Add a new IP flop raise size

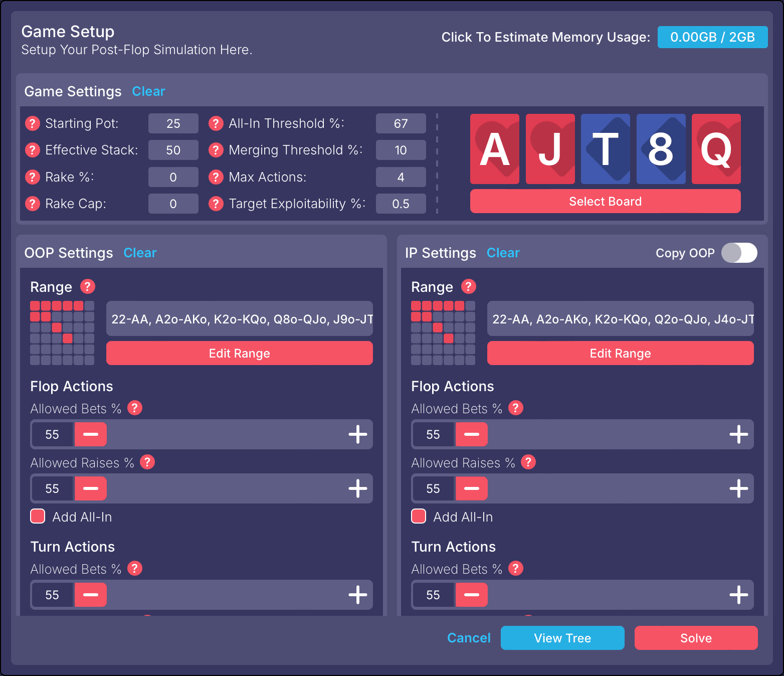pos(738,488)
